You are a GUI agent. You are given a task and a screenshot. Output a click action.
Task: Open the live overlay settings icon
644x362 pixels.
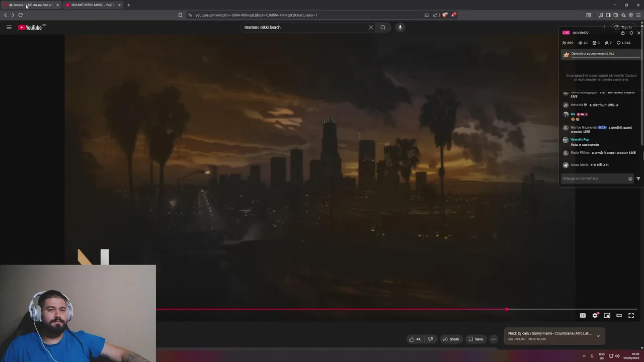tap(631, 33)
